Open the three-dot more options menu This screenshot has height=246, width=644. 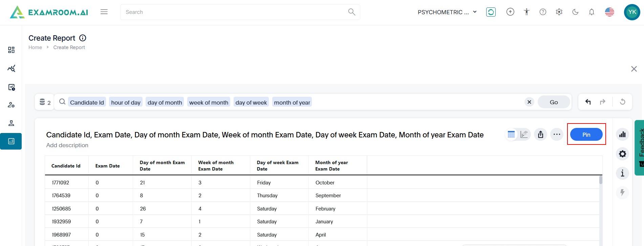tap(557, 135)
